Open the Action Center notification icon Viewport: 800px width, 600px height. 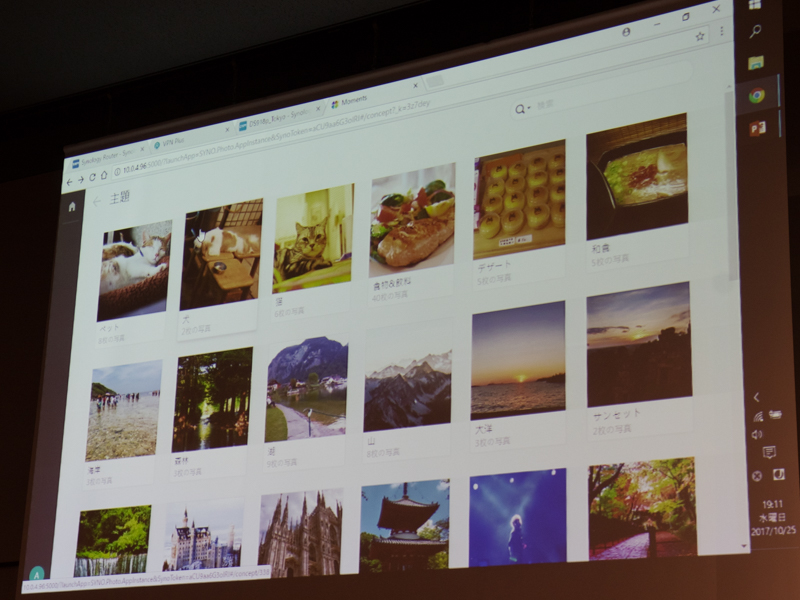coord(769,452)
